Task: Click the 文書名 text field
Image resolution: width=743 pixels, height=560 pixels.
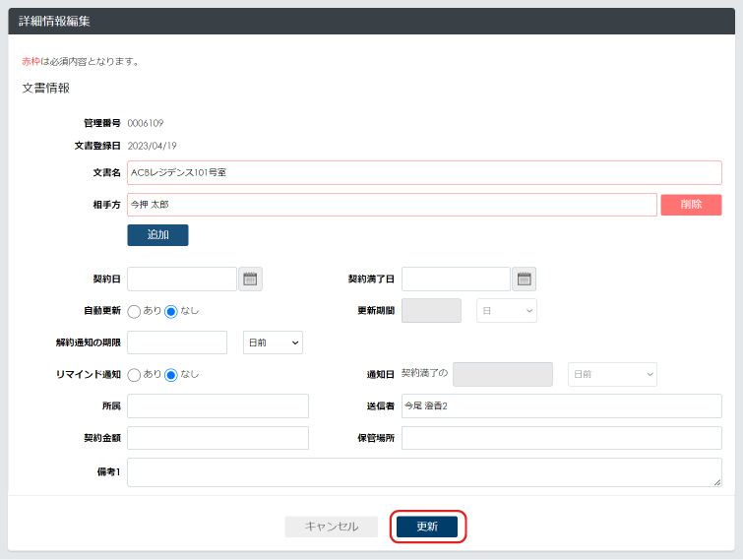Action: pyautogui.click(x=424, y=173)
